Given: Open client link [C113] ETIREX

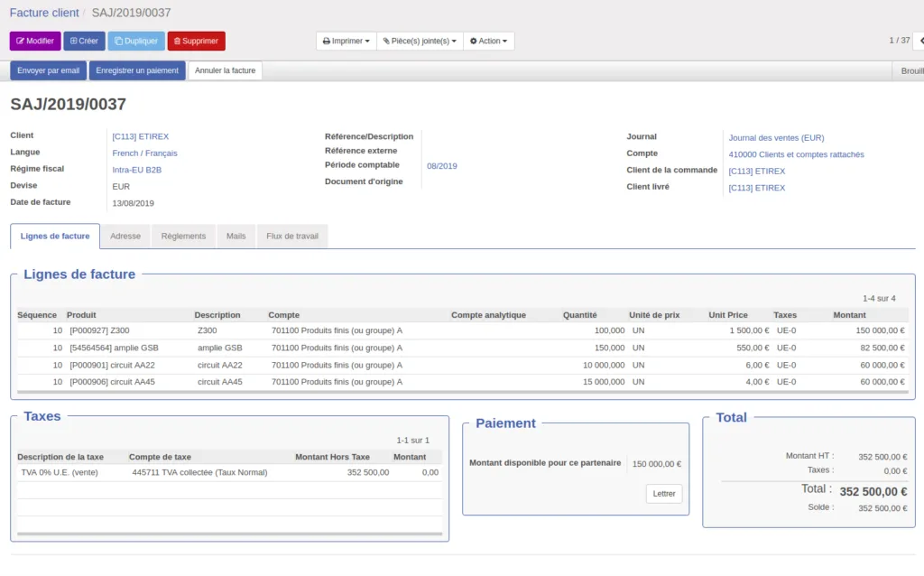Looking at the screenshot, I should tap(140, 136).
